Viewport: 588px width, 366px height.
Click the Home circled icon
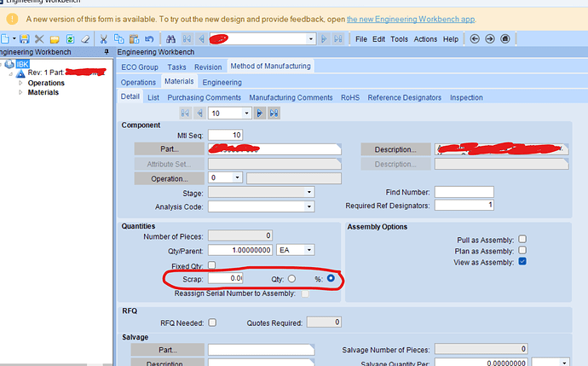505,39
